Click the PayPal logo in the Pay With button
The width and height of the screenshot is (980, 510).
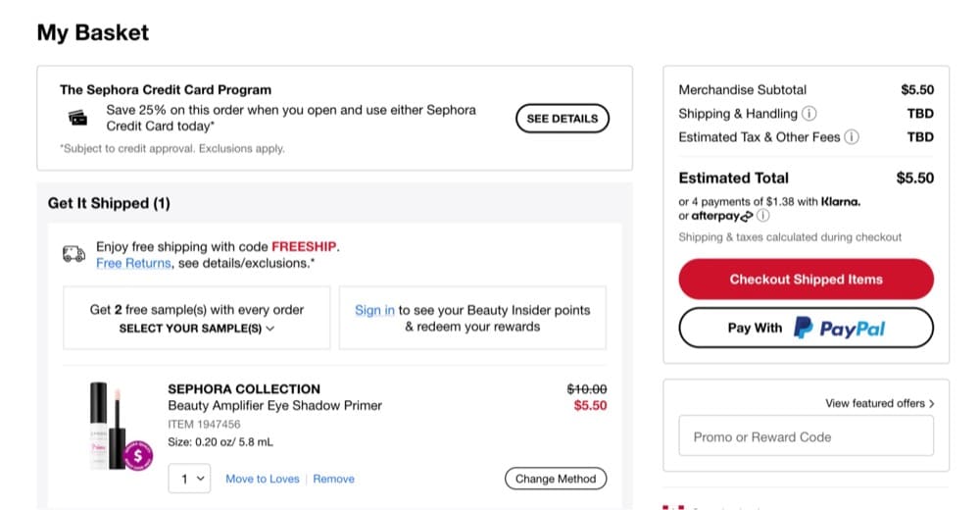click(x=840, y=328)
